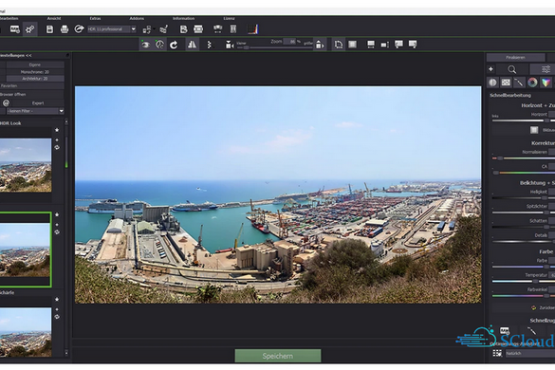Click the left speech bubble comment icon

coord(399,44)
